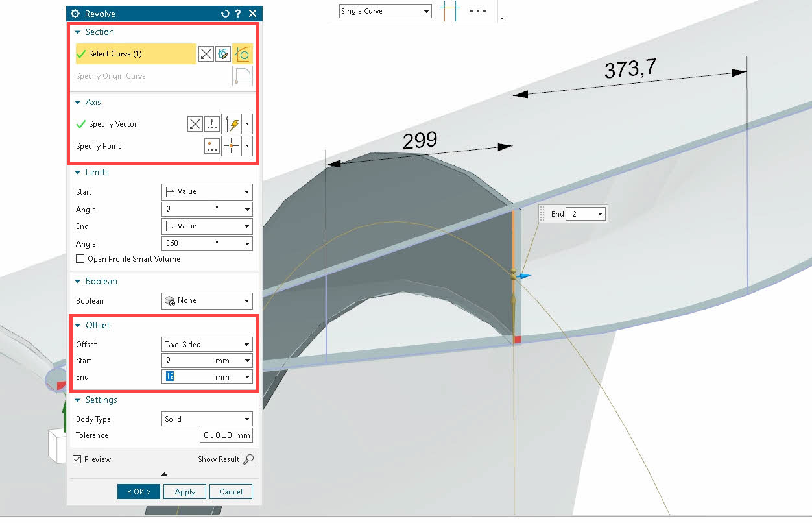Open the Offset type dropdown showing Two-Sided

click(x=207, y=345)
